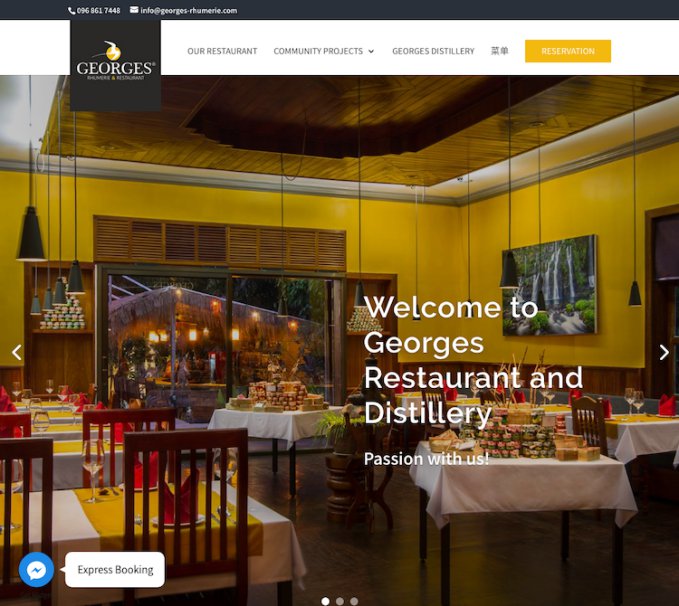Image resolution: width=679 pixels, height=606 pixels.
Task: Click the Welcome to Georges headline
Action: 473,360
